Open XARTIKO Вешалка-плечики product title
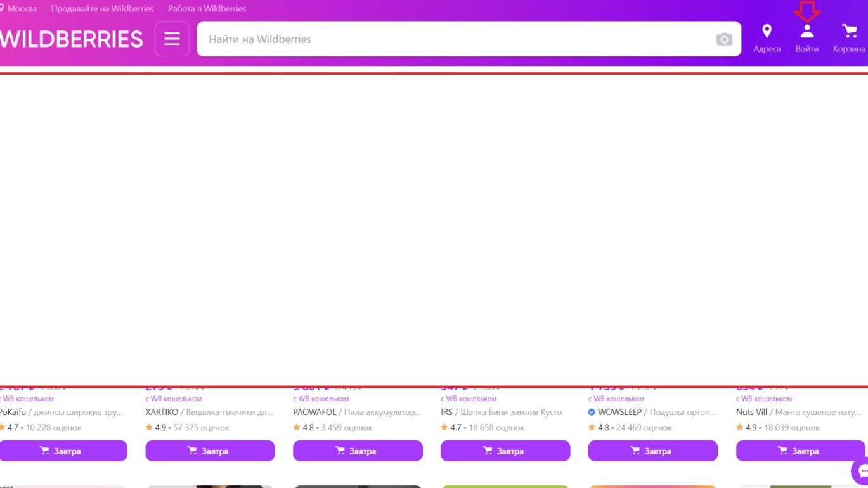This screenshot has height=488, width=868. click(209, 412)
